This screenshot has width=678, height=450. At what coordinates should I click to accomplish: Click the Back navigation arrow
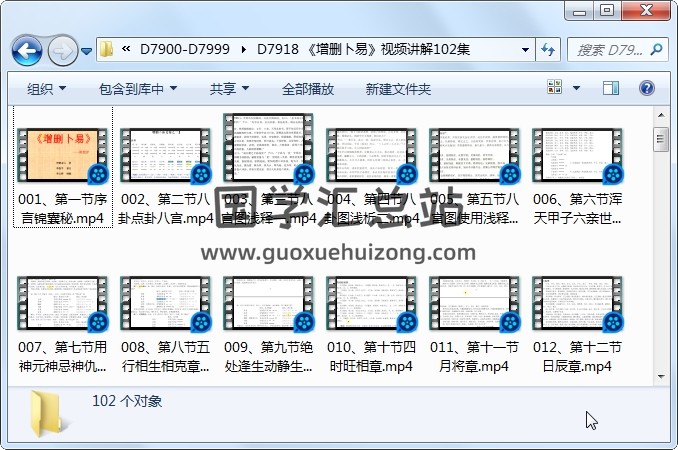tap(26, 50)
